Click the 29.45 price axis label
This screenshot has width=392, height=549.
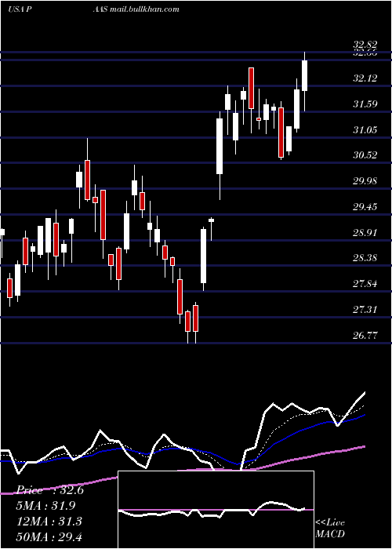(365, 207)
